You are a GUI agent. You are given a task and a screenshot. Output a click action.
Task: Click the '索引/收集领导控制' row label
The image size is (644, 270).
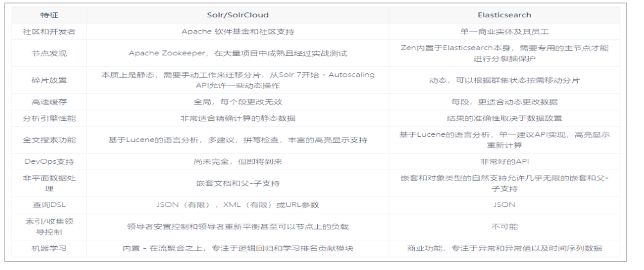click(49, 226)
